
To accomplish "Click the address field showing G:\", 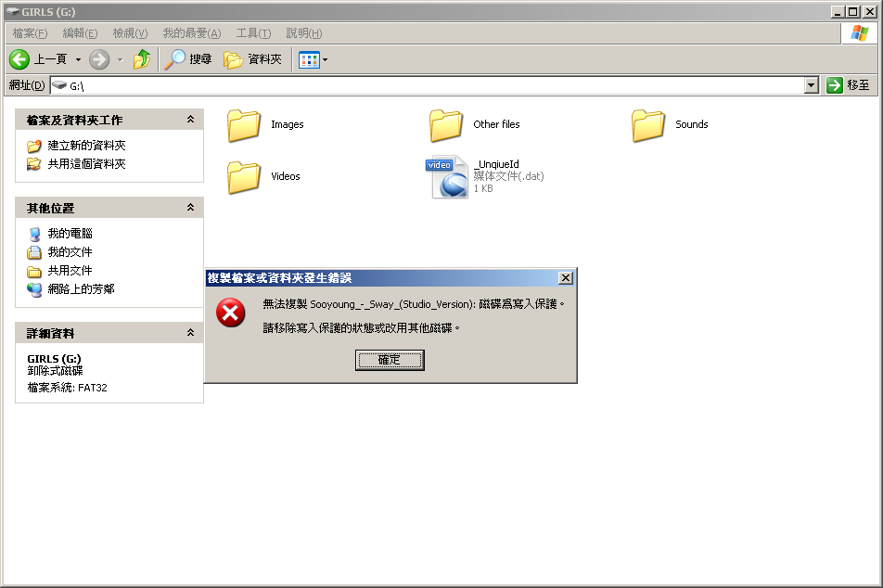I will pos(427,85).
